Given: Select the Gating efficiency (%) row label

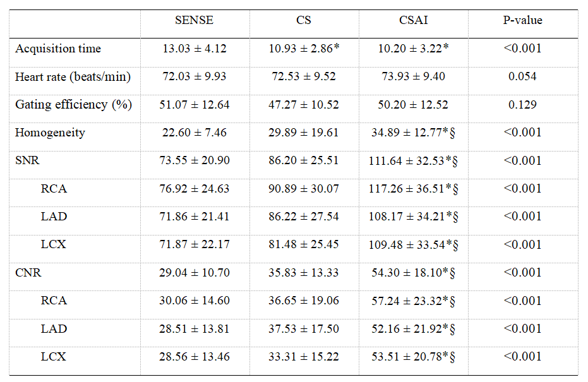Looking at the screenshot, I should click(x=73, y=104).
